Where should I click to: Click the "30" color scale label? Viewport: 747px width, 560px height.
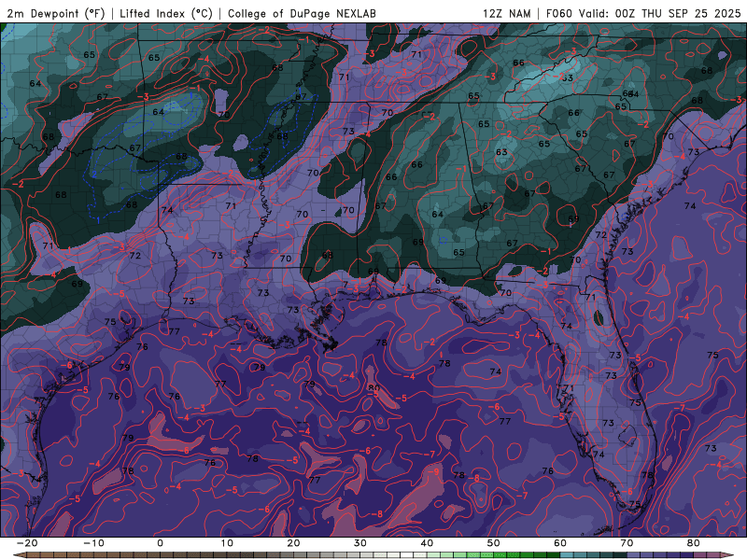(360, 543)
